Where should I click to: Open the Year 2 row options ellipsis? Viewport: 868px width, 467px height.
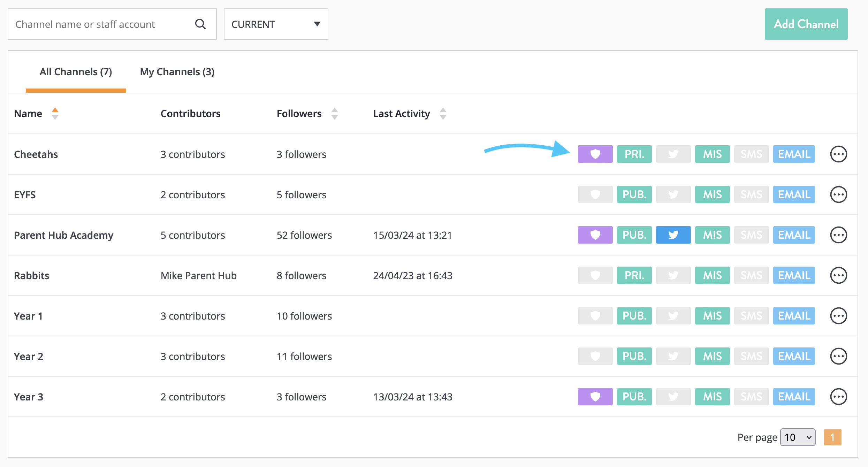(838, 356)
